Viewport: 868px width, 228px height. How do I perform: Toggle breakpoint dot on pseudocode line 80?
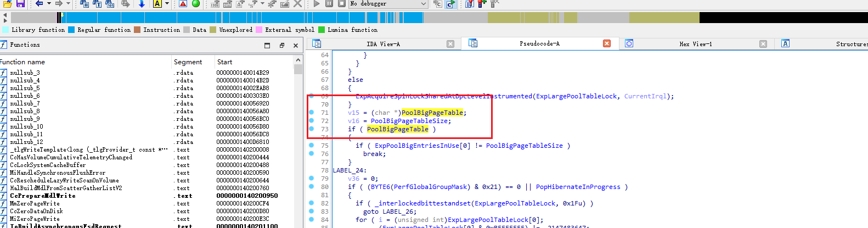(311, 187)
